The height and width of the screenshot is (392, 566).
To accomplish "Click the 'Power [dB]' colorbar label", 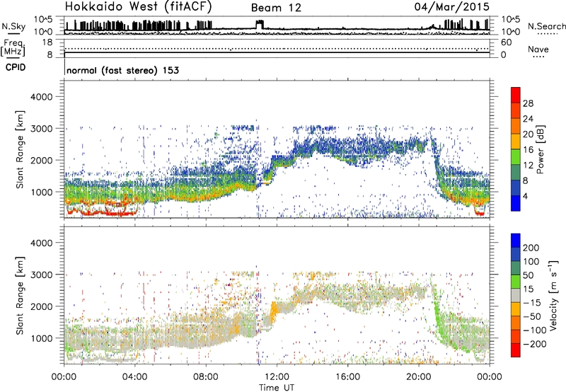I will pos(540,149).
